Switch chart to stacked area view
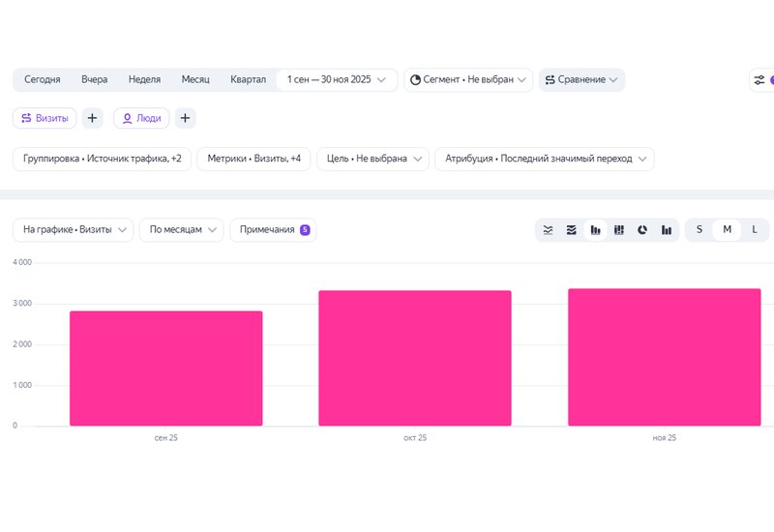Viewport: 774px width, 532px height. [x=571, y=230]
